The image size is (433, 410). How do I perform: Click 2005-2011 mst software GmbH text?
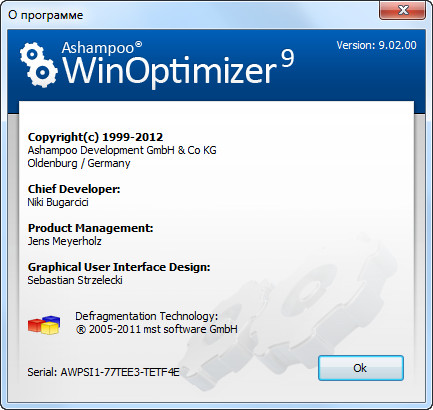click(163, 329)
